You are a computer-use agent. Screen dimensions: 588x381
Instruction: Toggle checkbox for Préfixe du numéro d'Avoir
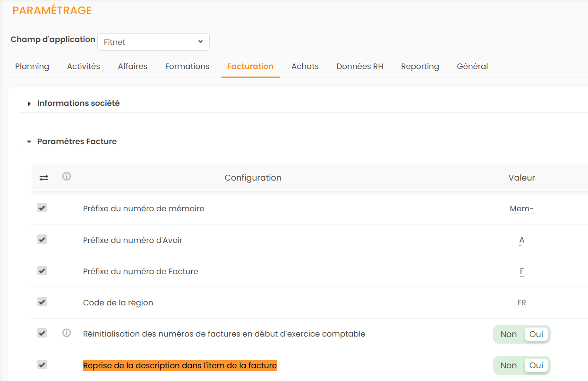[42, 240]
